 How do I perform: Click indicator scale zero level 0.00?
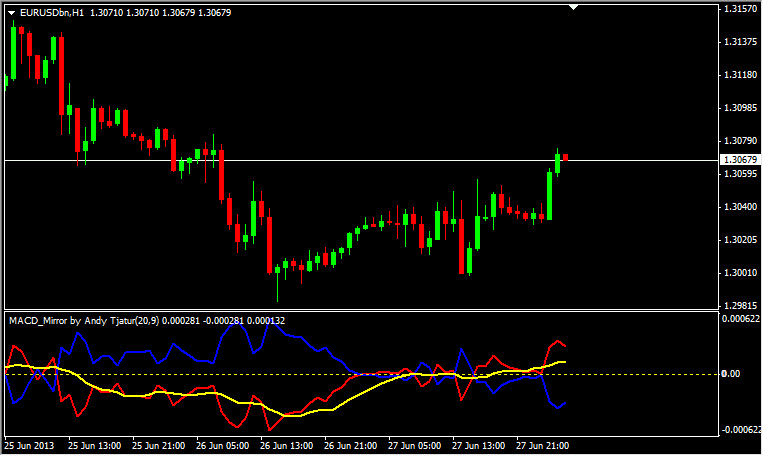tap(730, 374)
